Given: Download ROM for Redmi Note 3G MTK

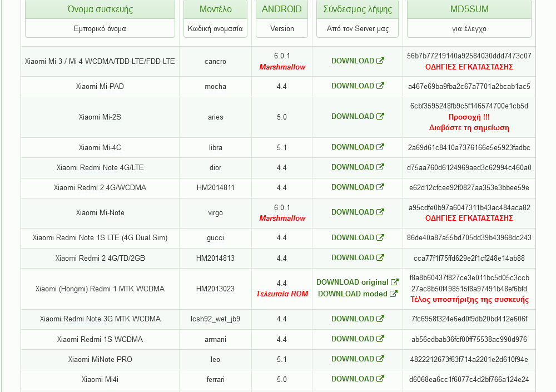Looking at the screenshot, I should pos(353,319).
